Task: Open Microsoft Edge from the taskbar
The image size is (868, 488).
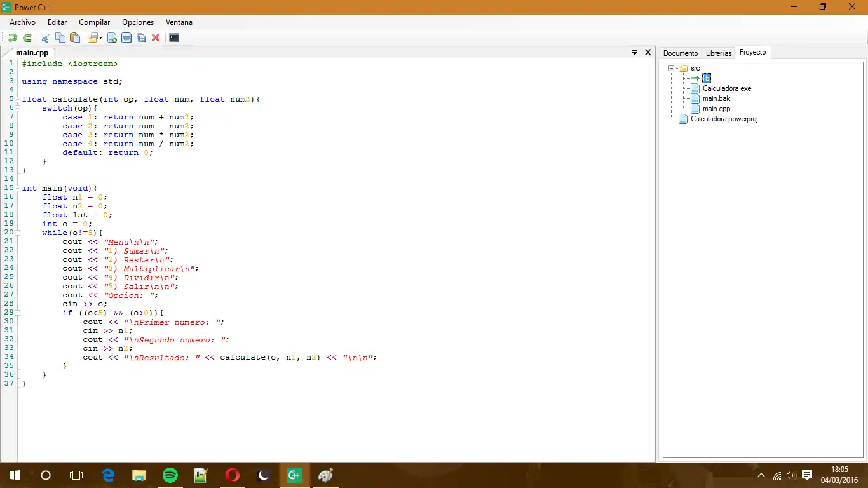Action: 108,475
